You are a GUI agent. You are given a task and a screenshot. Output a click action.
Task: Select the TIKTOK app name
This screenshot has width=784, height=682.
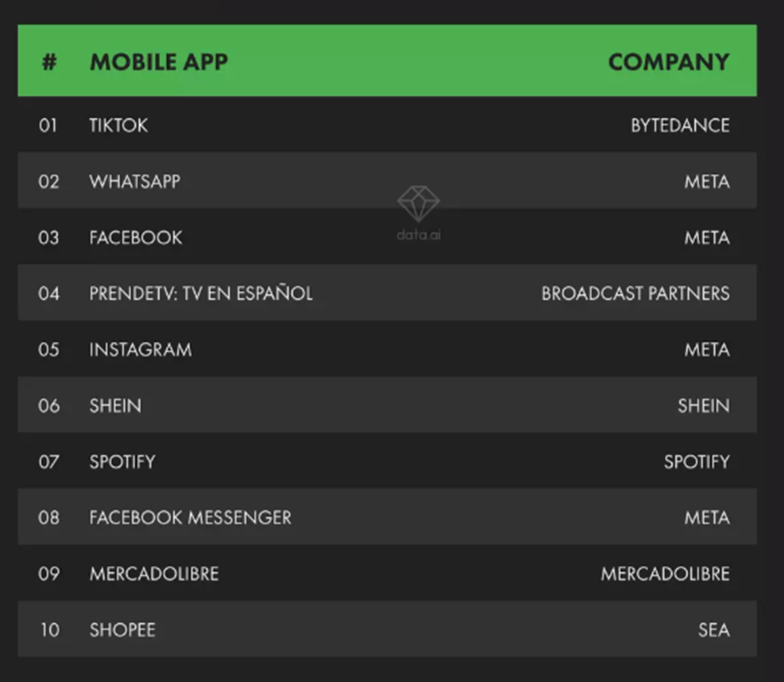119,126
